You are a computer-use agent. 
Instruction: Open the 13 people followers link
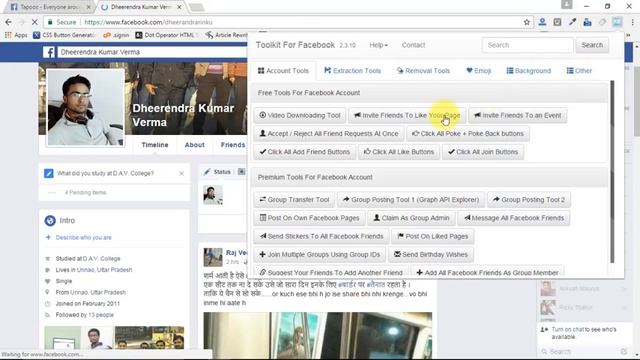tap(101, 315)
